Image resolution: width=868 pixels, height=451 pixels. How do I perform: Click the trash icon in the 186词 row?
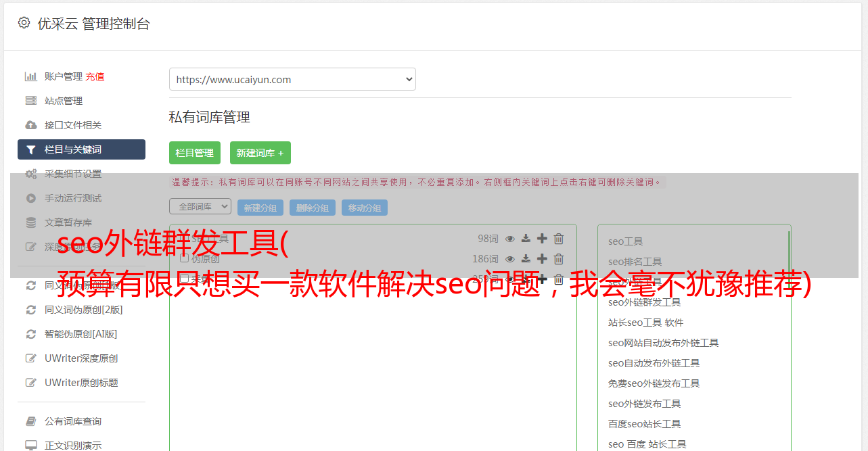point(559,259)
